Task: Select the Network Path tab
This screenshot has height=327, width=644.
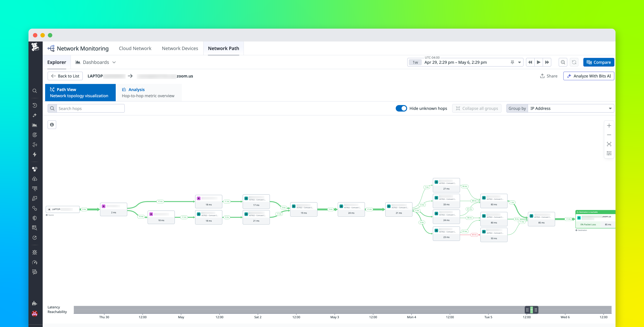Action: pos(224,48)
